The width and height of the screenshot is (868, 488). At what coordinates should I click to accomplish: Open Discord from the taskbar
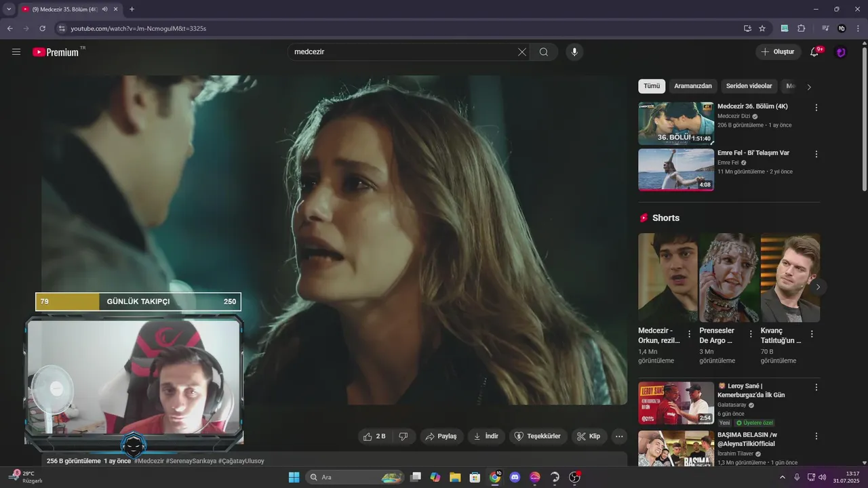click(515, 477)
